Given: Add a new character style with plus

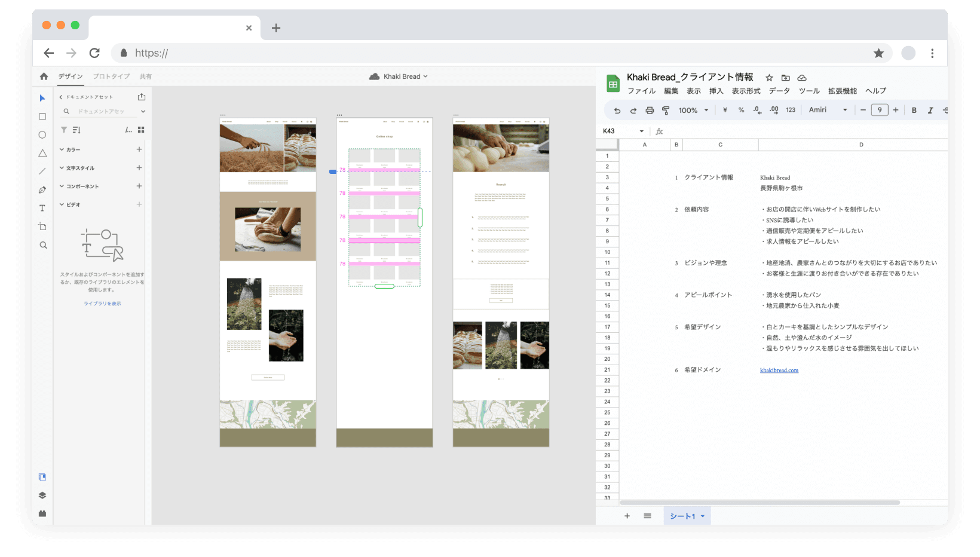Looking at the screenshot, I should pos(139,168).
